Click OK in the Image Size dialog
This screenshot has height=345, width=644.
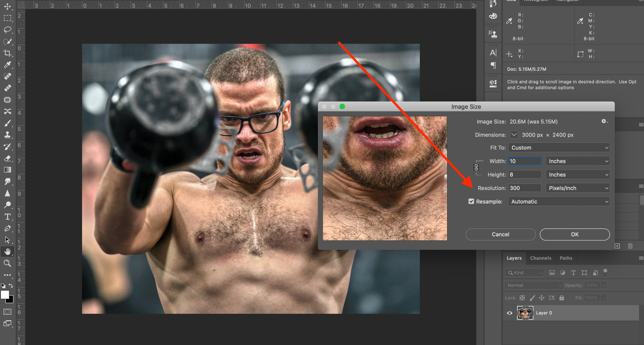point(575,234)
